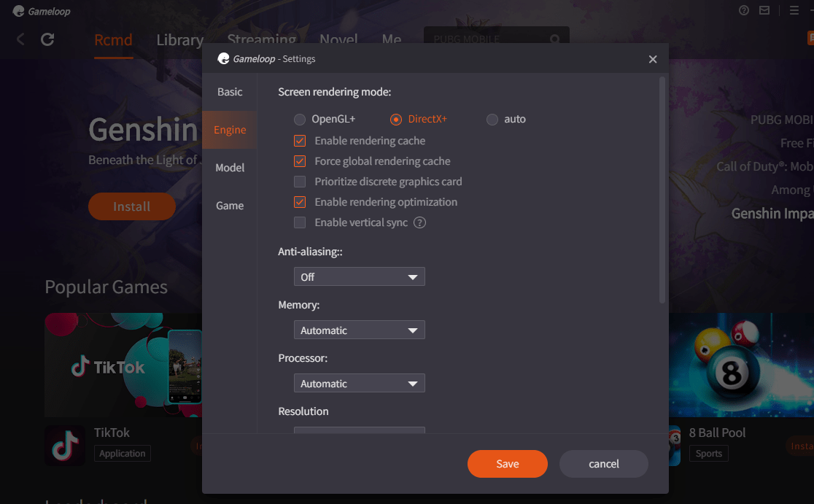Switch to the Basic settings tab
814x504 pixels.
[230, 92]
